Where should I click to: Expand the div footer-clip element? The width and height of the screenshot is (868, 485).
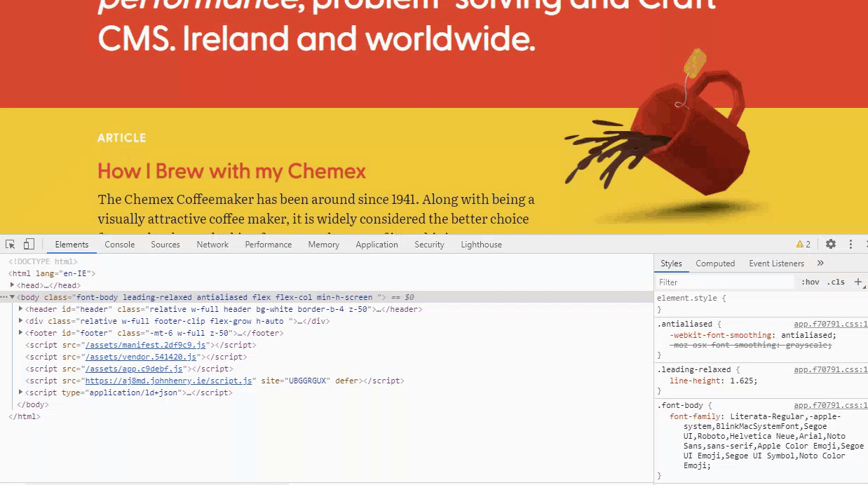click(21, 321)
